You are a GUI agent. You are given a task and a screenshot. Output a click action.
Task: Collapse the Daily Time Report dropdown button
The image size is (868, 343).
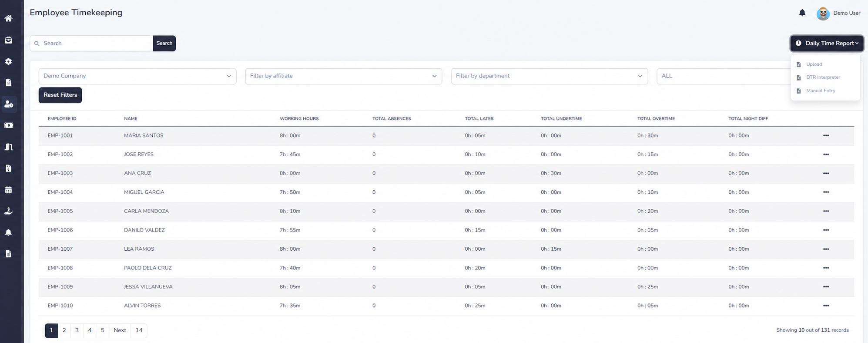point(827,43)
